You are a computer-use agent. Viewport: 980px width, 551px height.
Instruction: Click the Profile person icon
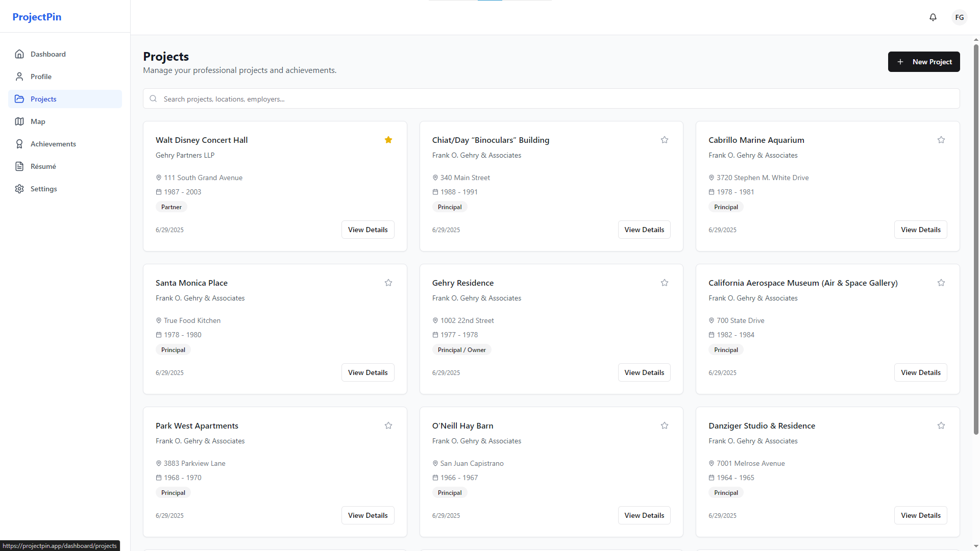tap(19, 77)
